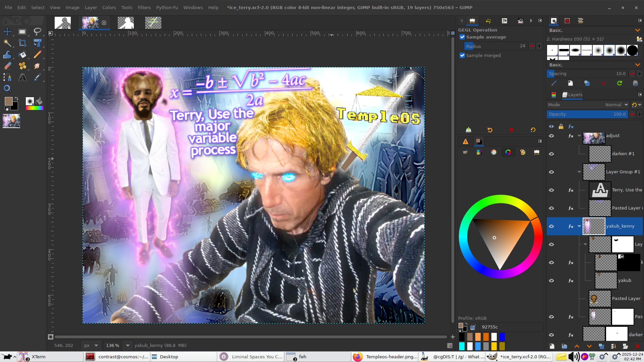
Task: Open the Colors menu
Action: [x=109, y=7]
